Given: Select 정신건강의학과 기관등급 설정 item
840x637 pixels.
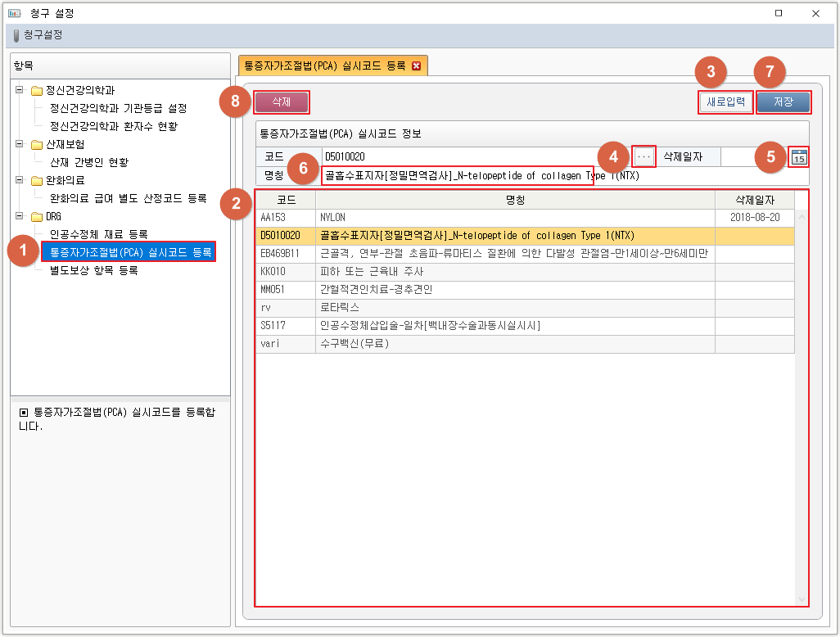Looking at the screenshot, I should [x=118, y=108].
